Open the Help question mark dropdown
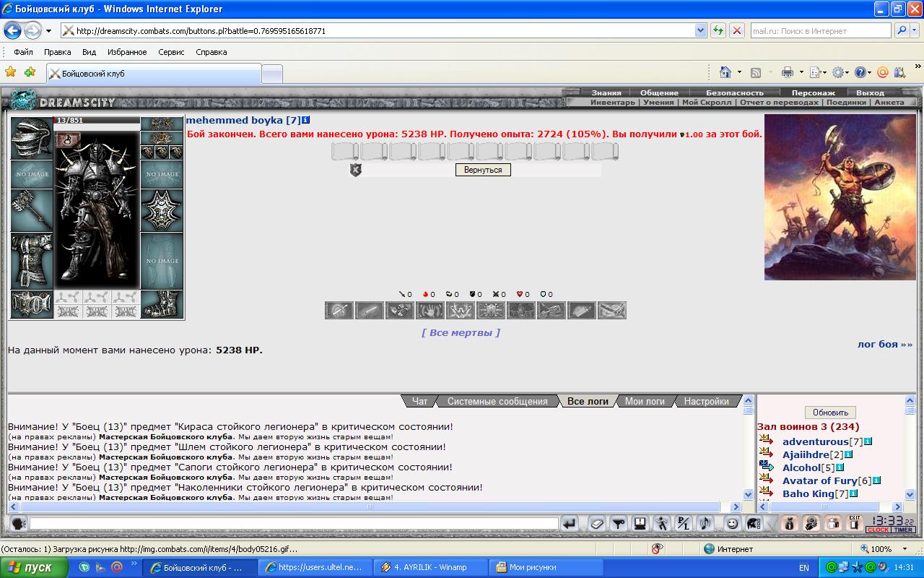 [x=863, y=72]
